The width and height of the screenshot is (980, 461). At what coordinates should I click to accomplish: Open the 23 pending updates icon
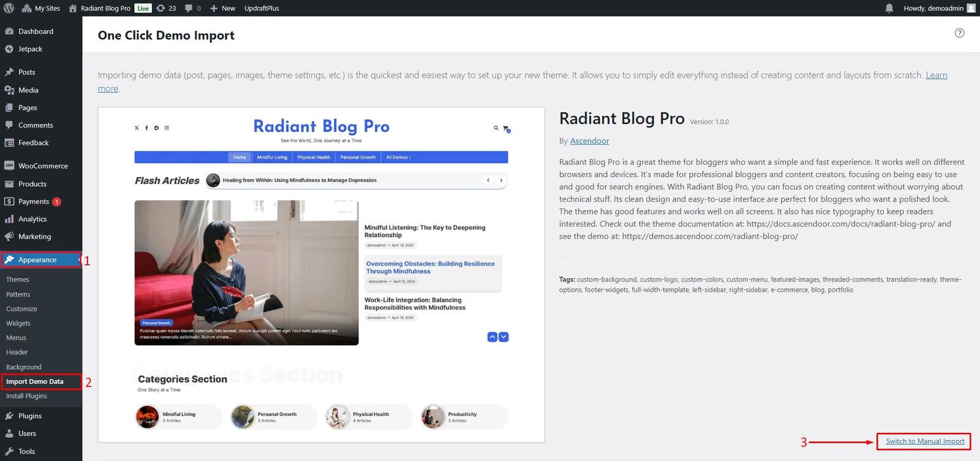(166, 8)
